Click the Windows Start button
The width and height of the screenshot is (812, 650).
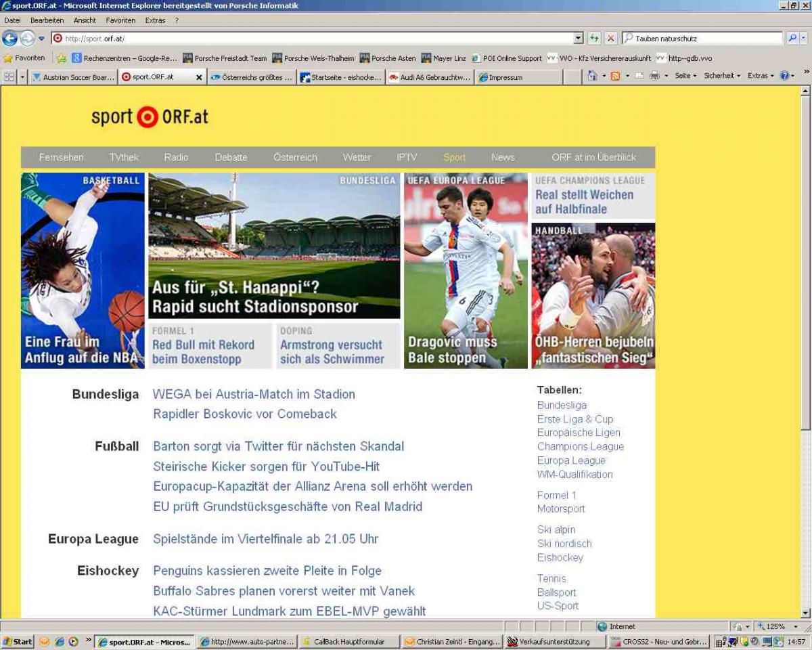(x=18, y=642)
